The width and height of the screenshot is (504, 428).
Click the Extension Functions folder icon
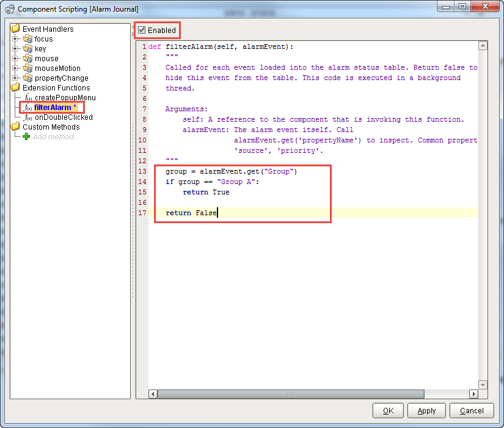[x=15, y=87]
